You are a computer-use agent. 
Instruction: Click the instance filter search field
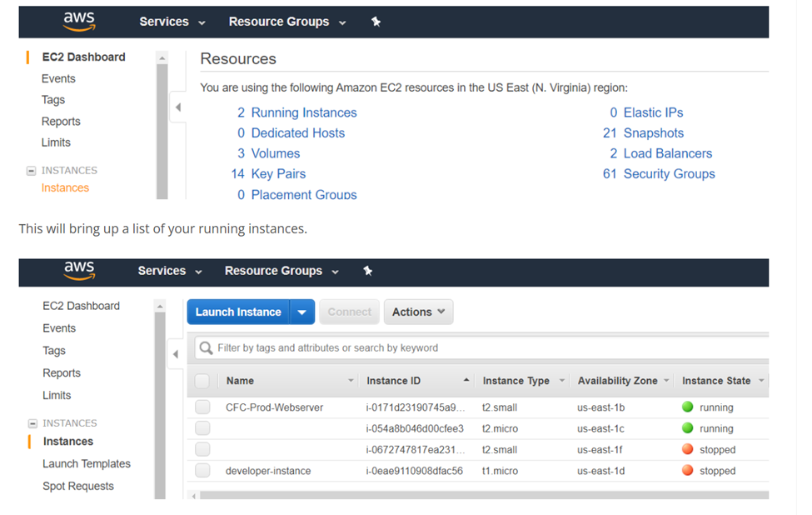coord(481,347)
